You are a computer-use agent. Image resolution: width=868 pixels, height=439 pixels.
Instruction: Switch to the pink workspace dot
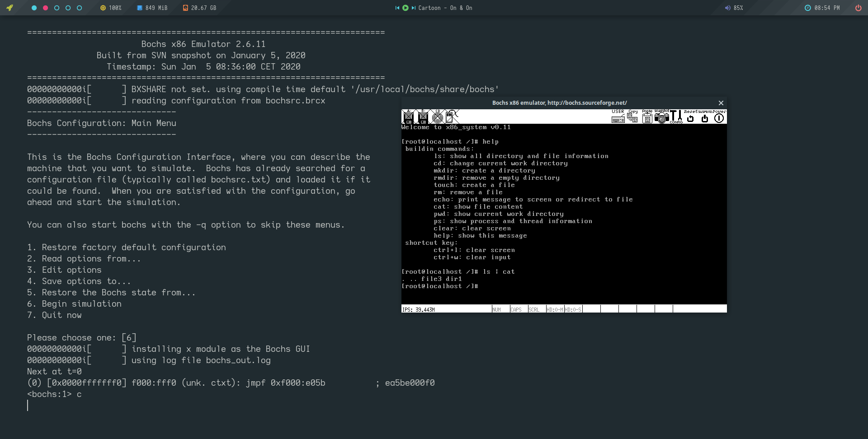tap(45, 8)
